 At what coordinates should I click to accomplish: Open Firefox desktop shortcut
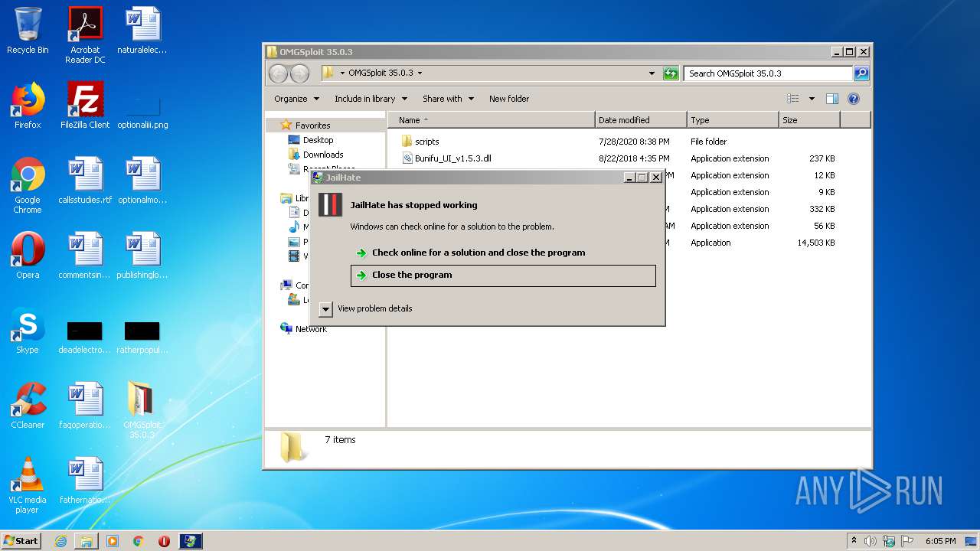point(28,106)
